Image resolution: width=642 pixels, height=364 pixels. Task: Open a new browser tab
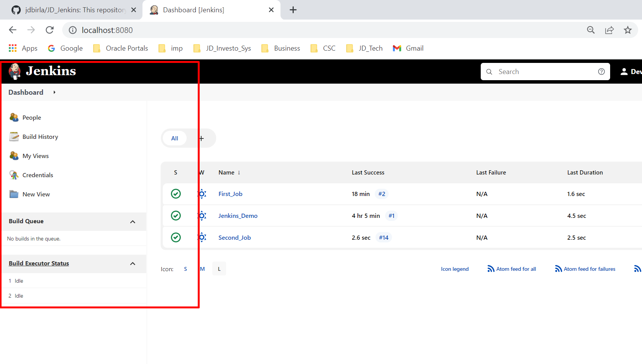pos(293,10)
